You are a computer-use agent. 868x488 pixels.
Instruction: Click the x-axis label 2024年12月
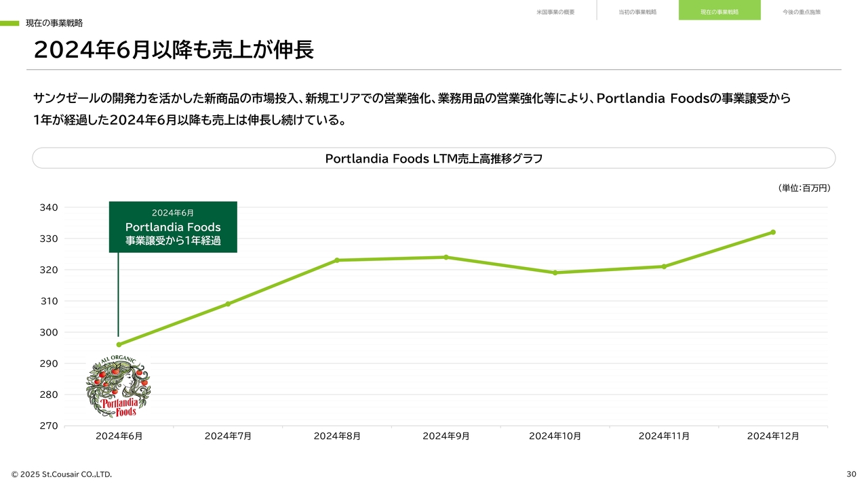(x=773, y=436)
